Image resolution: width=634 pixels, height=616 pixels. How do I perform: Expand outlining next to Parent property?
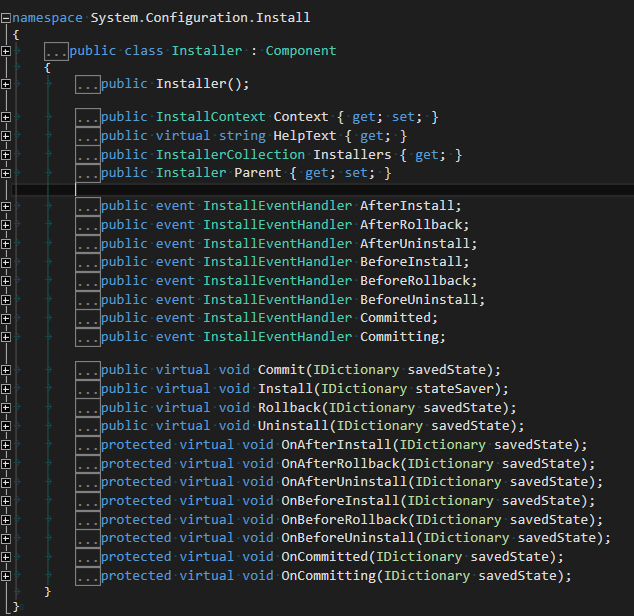[6, 174]
